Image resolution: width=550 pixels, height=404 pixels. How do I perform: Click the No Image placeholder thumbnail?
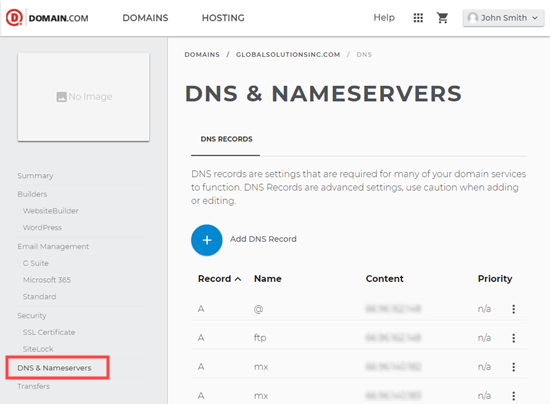(x=83, y=97)
